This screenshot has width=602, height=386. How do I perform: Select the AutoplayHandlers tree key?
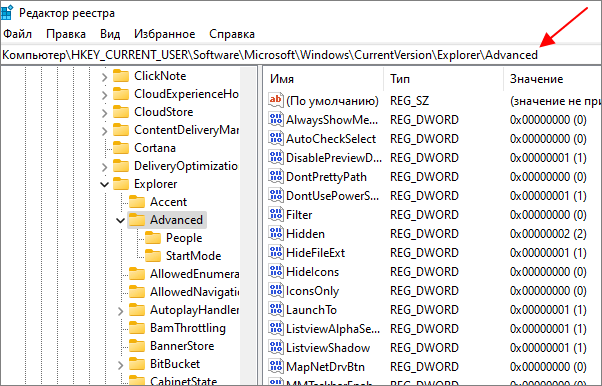point(194,310)
